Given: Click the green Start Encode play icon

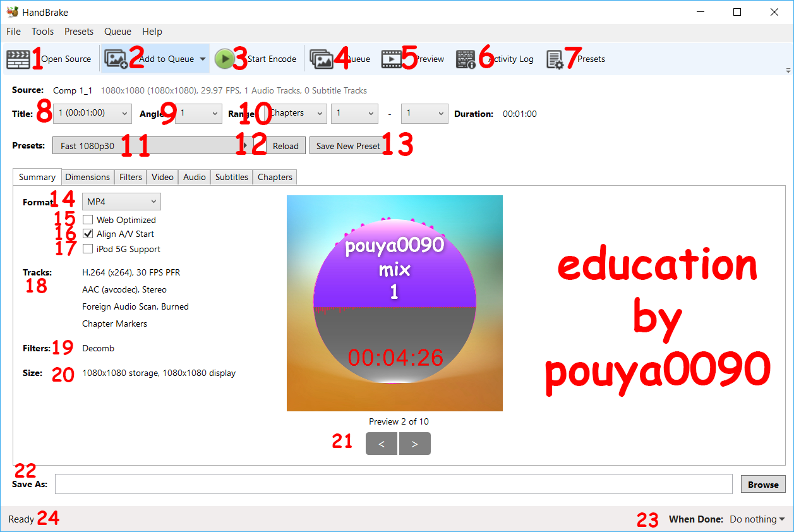Looking at the screenshot, I should point(224,59).
